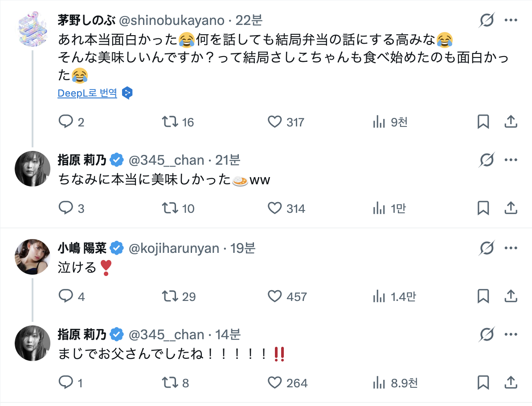Like the tweet with 264 likes
The height and width of the screenshot is (406, 532).
(275, 382)
